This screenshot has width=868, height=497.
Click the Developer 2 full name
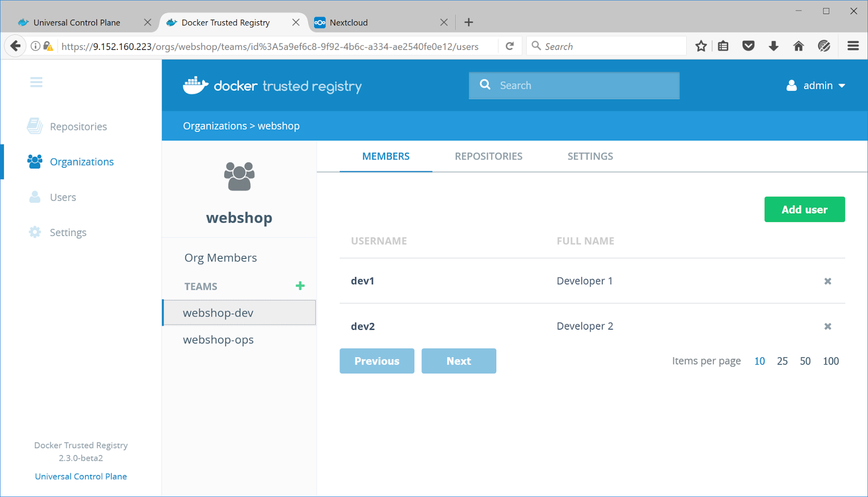pyautogui.click(x=585, y=326)
